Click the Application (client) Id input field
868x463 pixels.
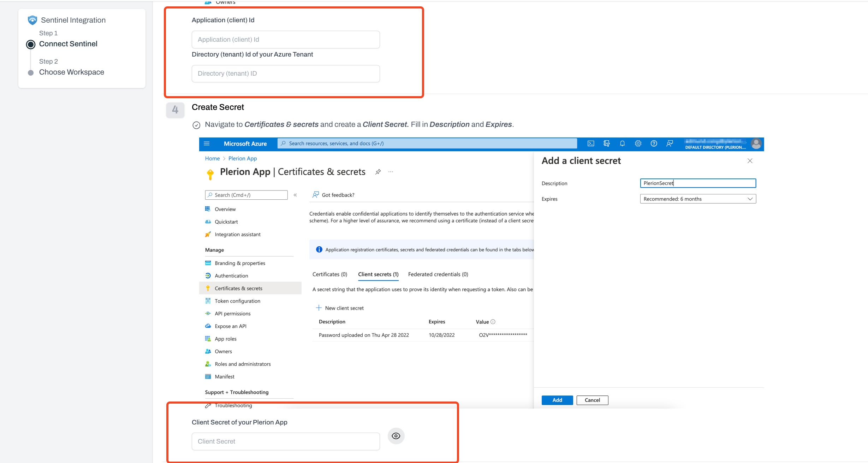click(x=286, y=40)
